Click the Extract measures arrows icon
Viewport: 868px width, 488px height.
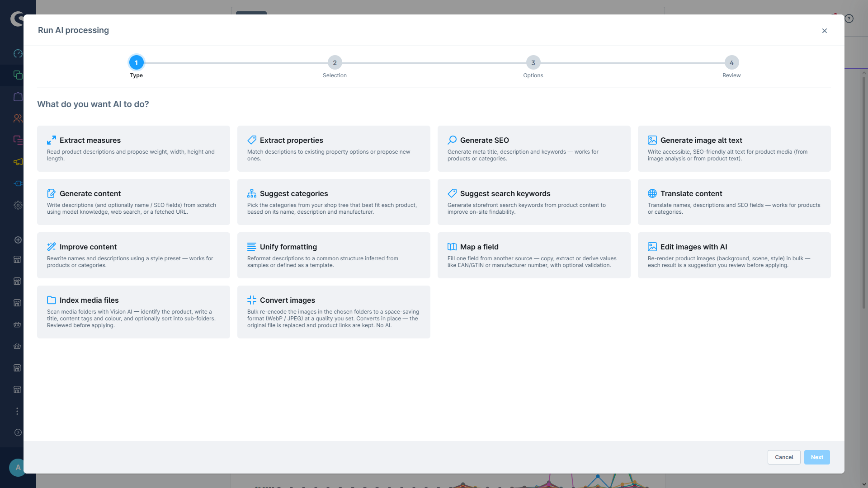tap(52, 140)
